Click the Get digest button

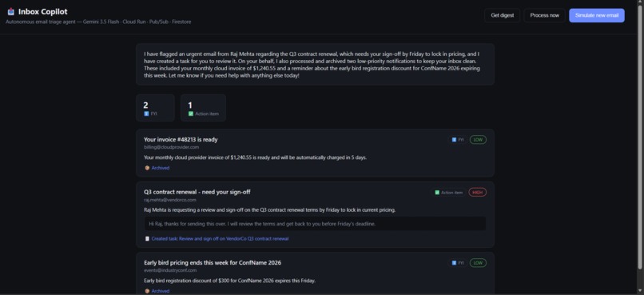pos(502,15)
